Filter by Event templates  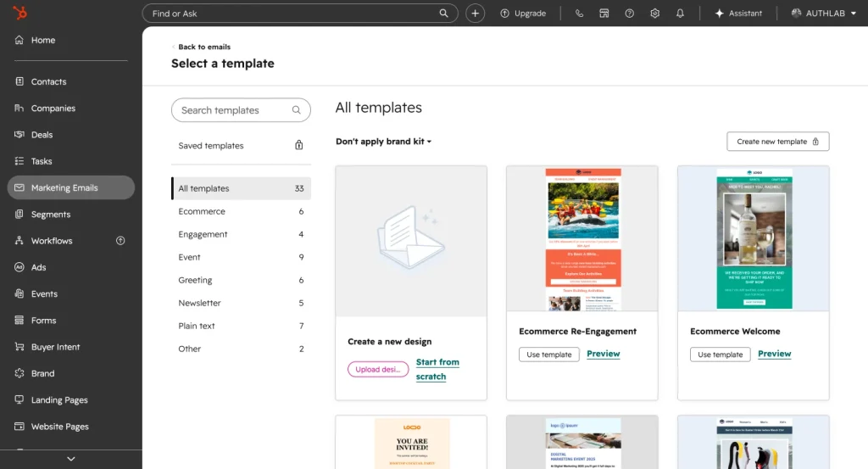click(241, 257)
